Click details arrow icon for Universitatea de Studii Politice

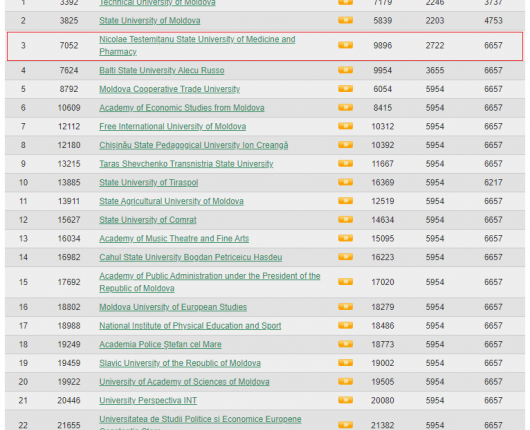(x=345, y=425)
